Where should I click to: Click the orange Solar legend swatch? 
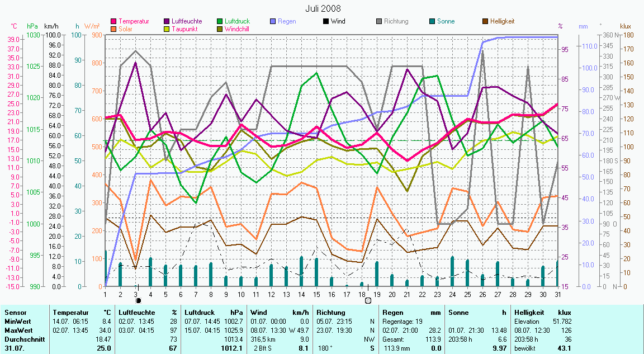pyautogui.click(x=114, y=29)
